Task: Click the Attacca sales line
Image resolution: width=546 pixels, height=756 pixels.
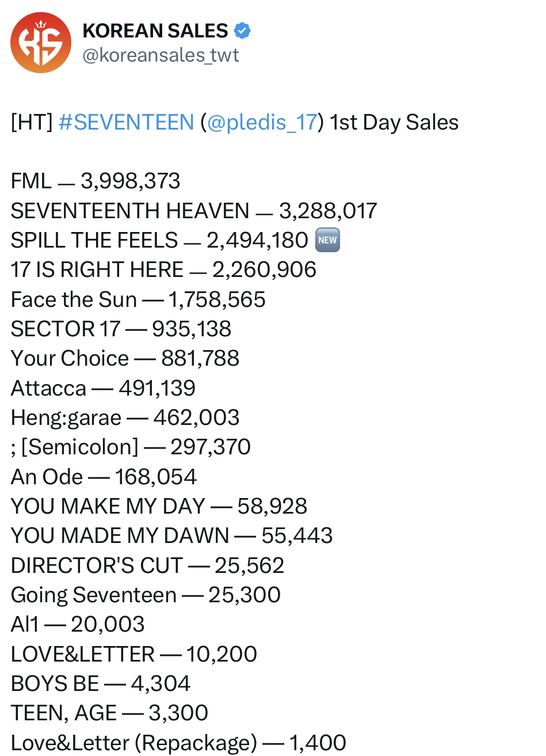Action: point(103,388)
